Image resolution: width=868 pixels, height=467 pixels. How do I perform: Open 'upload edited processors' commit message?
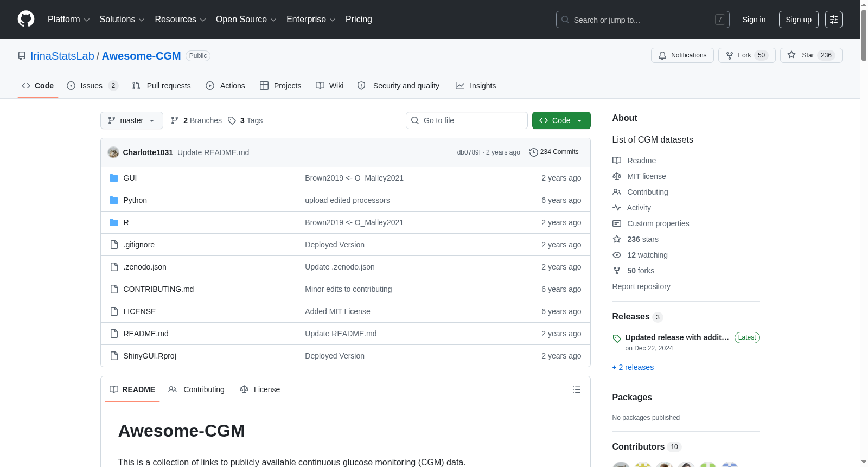pyautogui.click(x=347, y=200)
